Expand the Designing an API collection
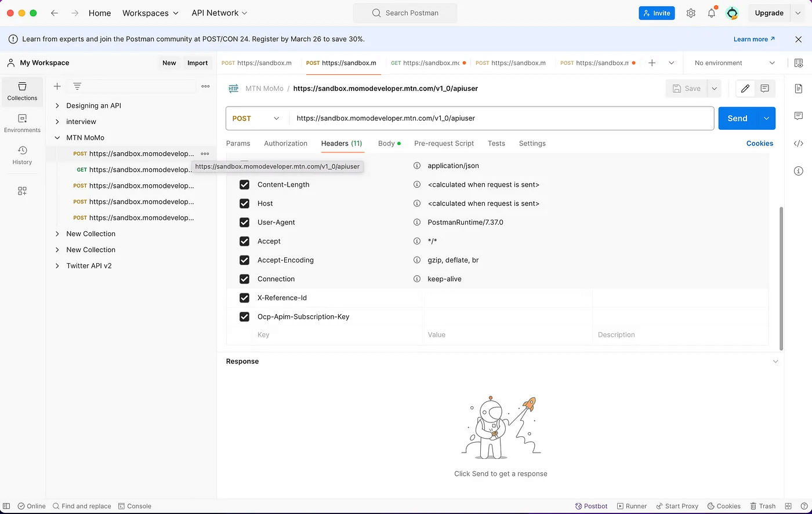Image resolution: width=812 pixels, height=514 pixels. (57, 105)
